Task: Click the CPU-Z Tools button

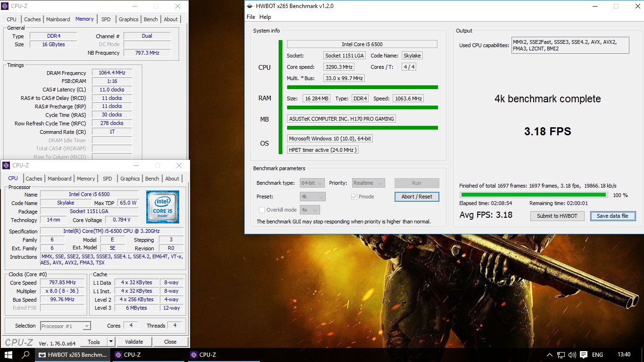Action: (94, 342)
